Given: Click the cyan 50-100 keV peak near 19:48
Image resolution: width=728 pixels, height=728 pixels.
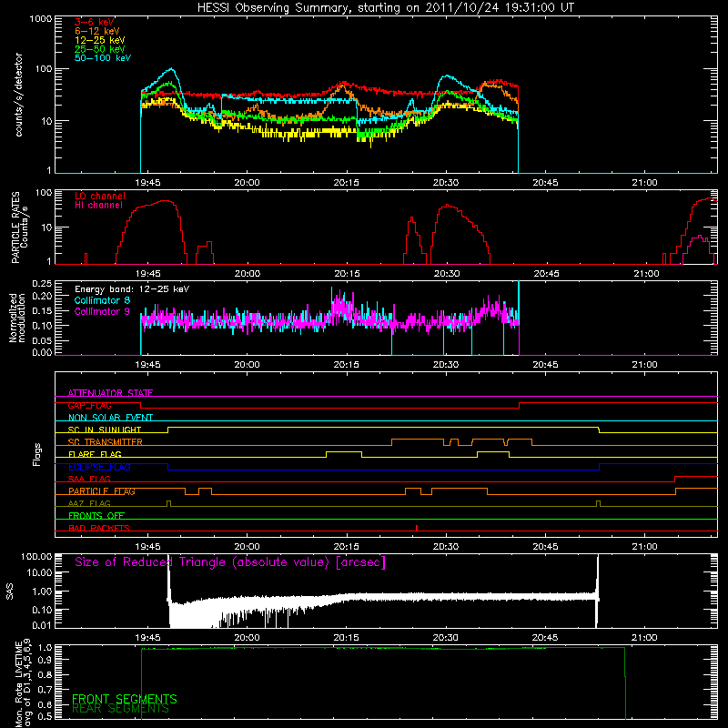Looking at the screenshot, I should (x=172, y=69).
